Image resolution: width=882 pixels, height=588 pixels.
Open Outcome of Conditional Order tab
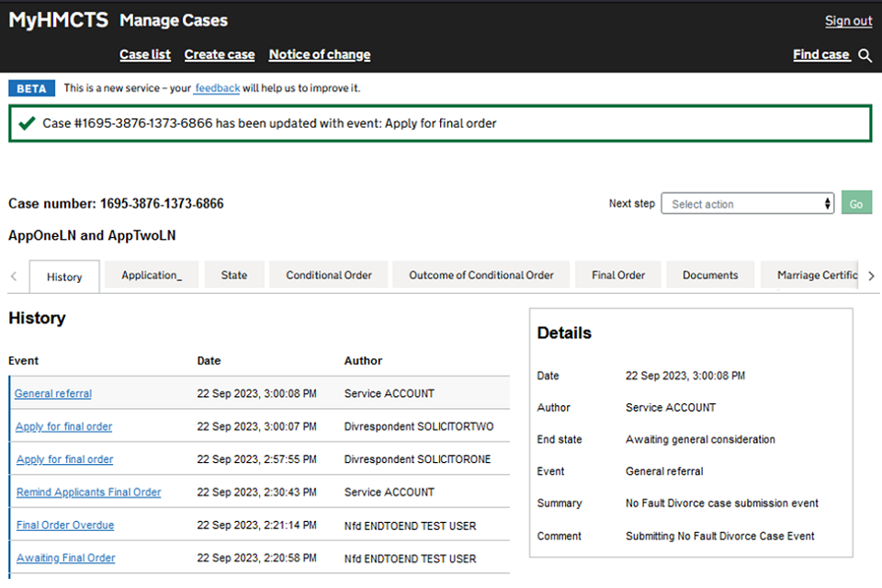[481, 275]
